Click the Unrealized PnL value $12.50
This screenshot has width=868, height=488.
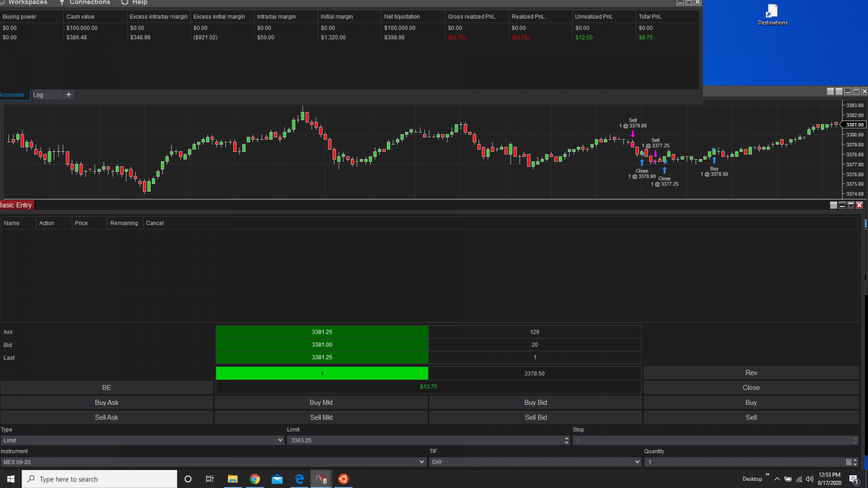(x=583, y=37)
